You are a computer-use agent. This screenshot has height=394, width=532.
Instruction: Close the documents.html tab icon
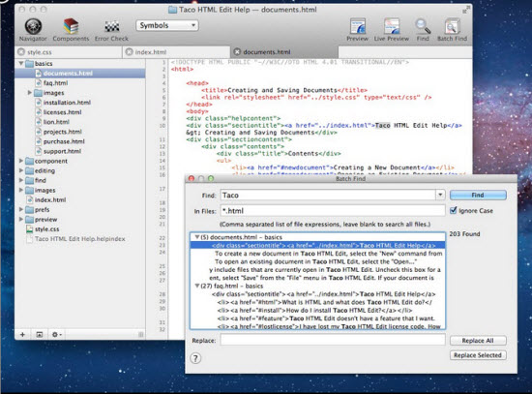[237, 52]
